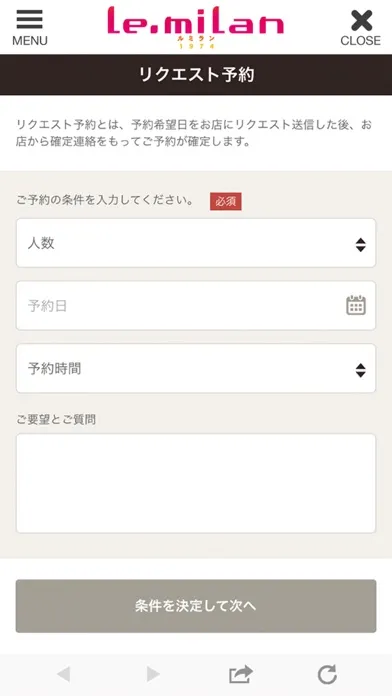Screen dimensions: 392x696
Task: Tap the browser forward arrow
Action: [x=153, y=674]
